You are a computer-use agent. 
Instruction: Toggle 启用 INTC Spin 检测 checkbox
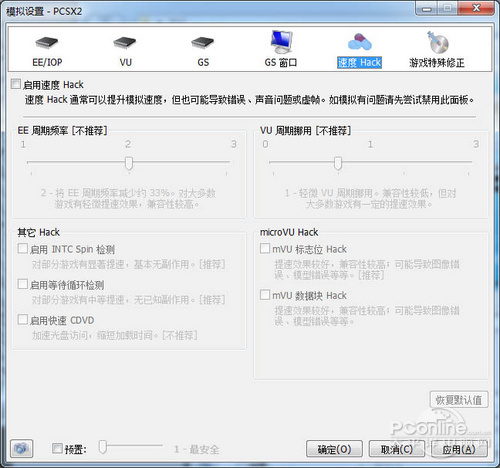(x=23, y=249)
